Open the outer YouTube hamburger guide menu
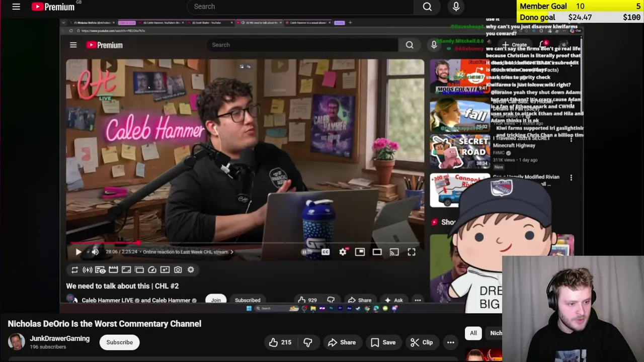Screen dimensions: 644x362 (16, 7)
